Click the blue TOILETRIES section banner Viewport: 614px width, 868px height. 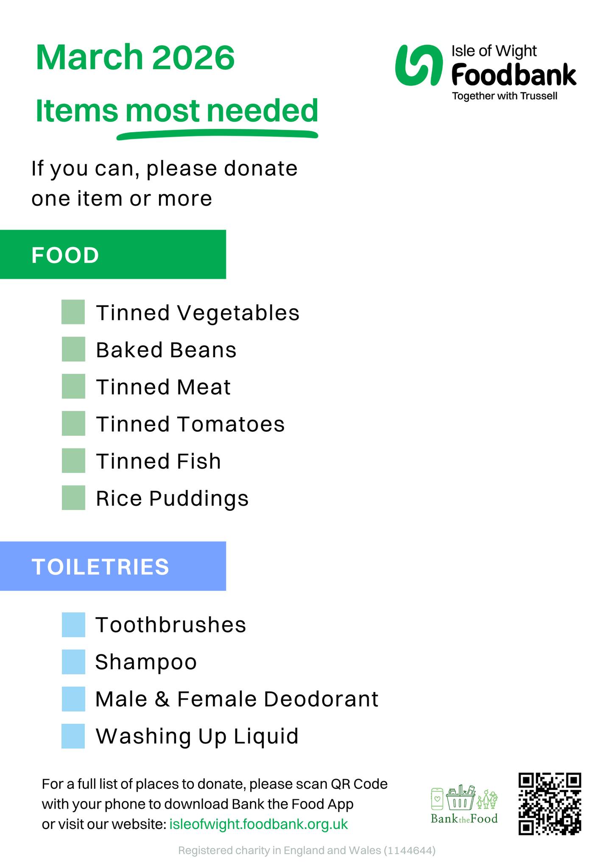[113, 566]
